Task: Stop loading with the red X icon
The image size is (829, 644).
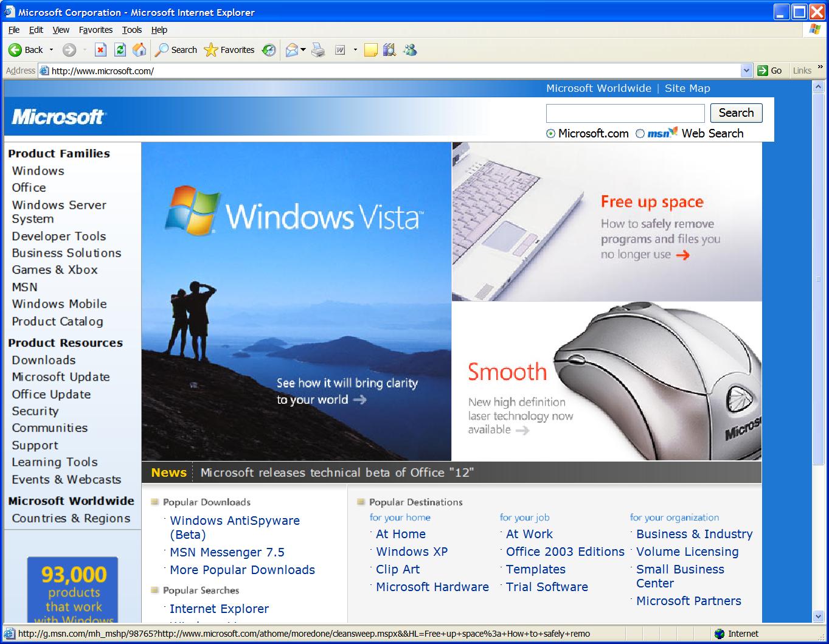Action: pos(101,50)
